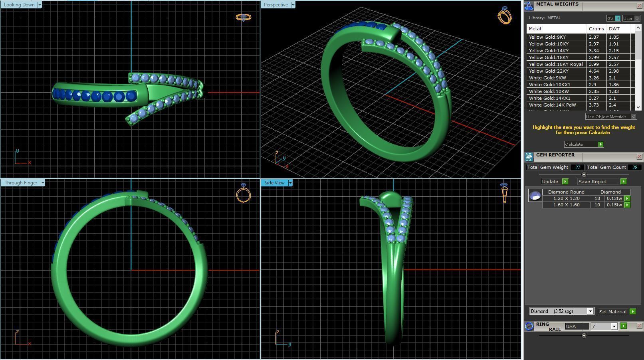Click the 1.20 X 1.20 gem size cell
Viewport: 644px width, 360px height.
pyautogui.click(x=566, y=198)
